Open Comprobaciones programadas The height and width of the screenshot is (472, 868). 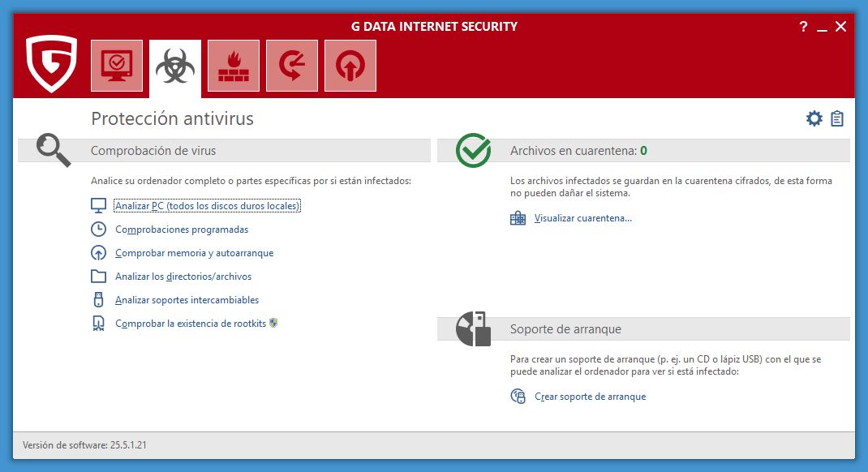point(182,229)
